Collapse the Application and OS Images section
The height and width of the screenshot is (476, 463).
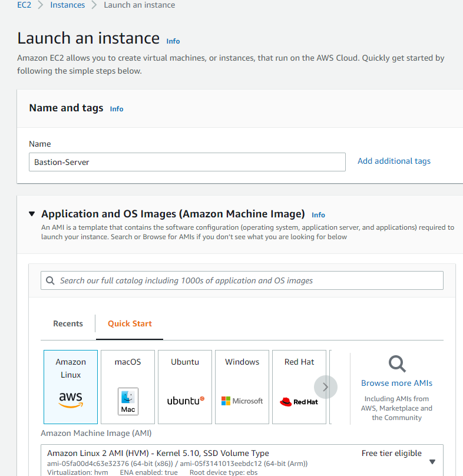coord(32,214)
